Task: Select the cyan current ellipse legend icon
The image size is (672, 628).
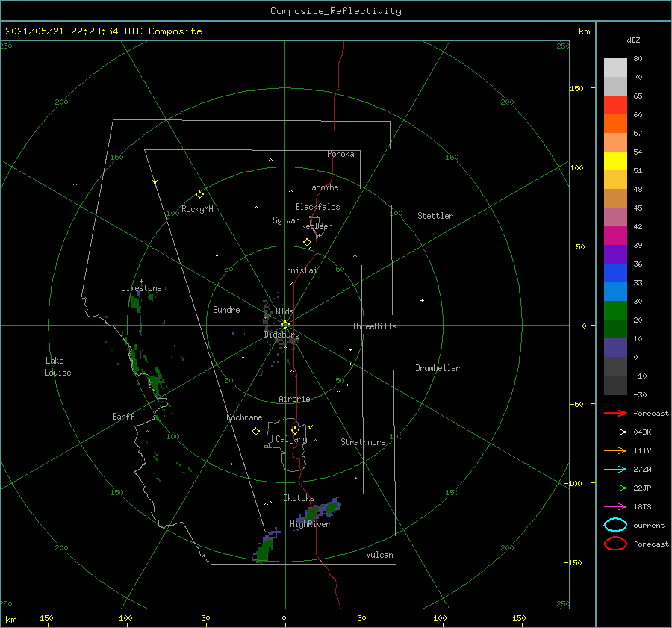Action: pos(615,525)
